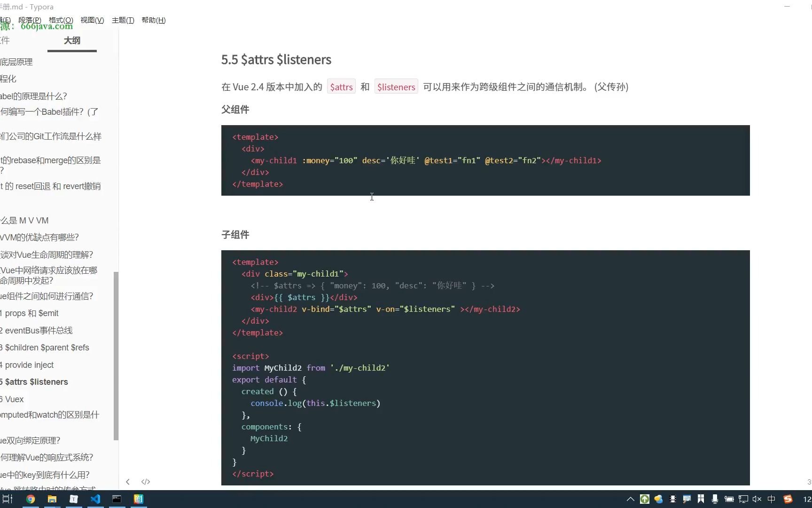Viewport: 812px width, 508px height.
Task: Open Typora taskbar icon
Action: (74, 499)
